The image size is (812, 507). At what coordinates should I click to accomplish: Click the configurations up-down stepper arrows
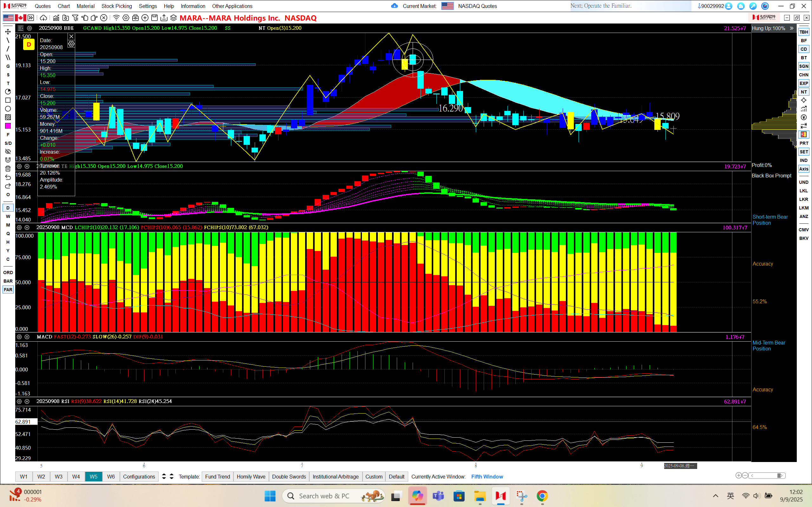click(164, 477)
